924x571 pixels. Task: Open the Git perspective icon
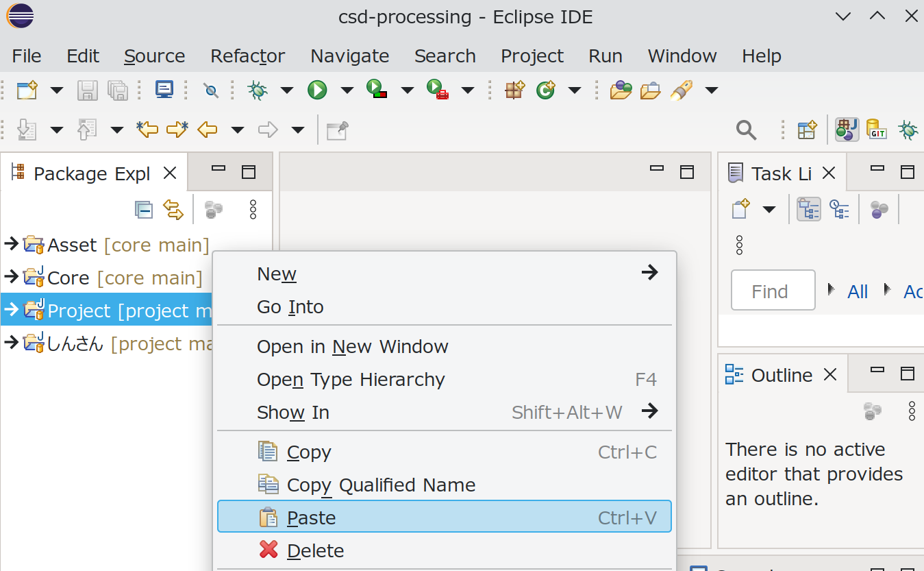click(877, 130)
